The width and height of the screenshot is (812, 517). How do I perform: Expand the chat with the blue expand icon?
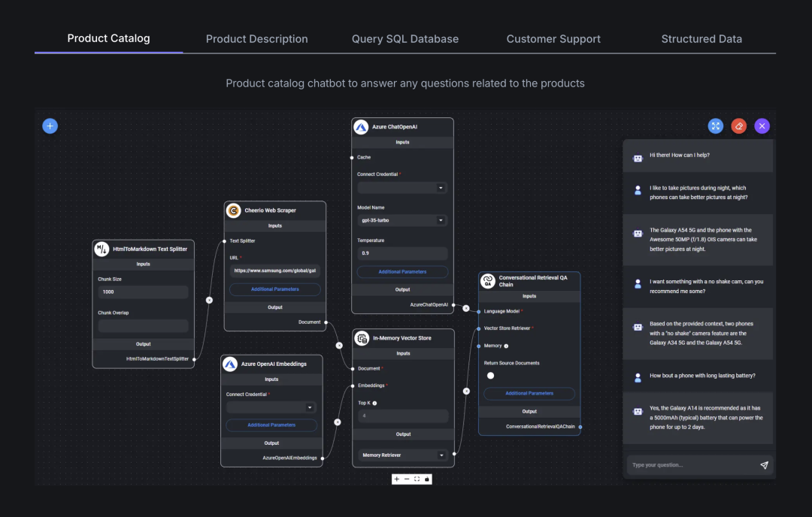(x=715, y=125)
